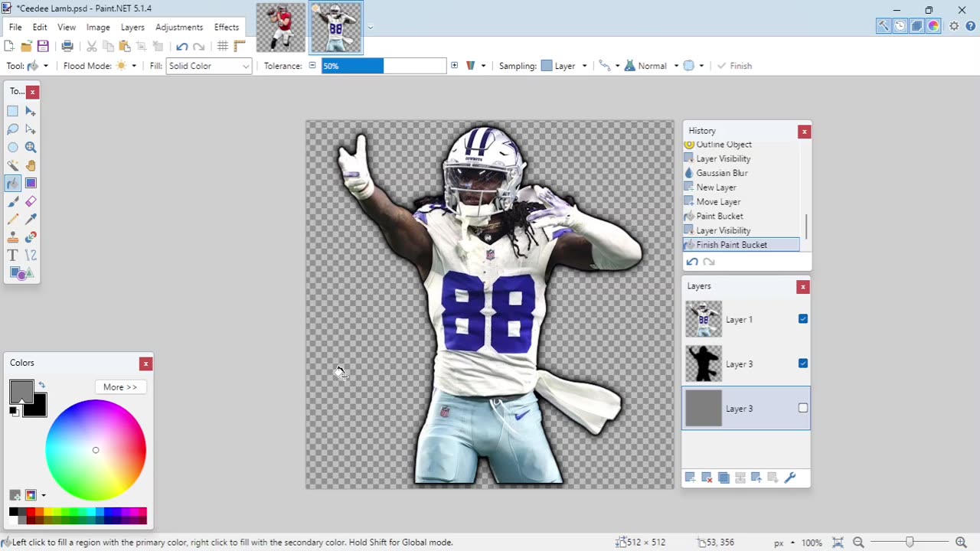Select the Color Picker eyedropper tool

click(x=31, y=219)
